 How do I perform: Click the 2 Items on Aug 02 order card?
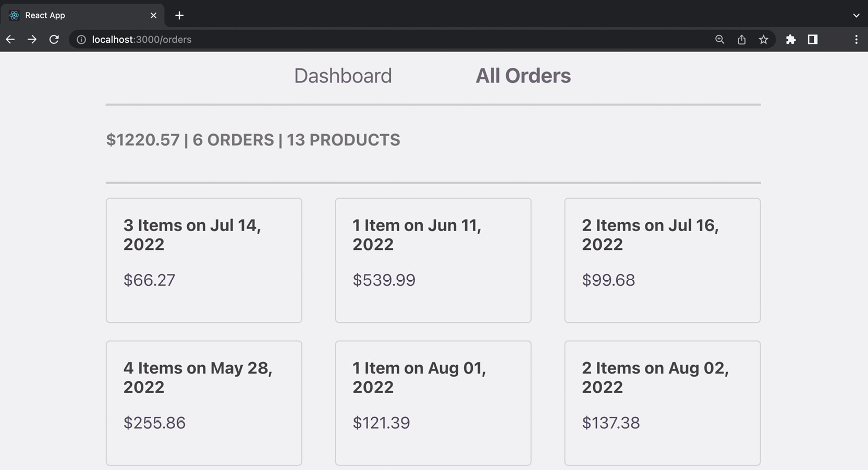point(662,403)
